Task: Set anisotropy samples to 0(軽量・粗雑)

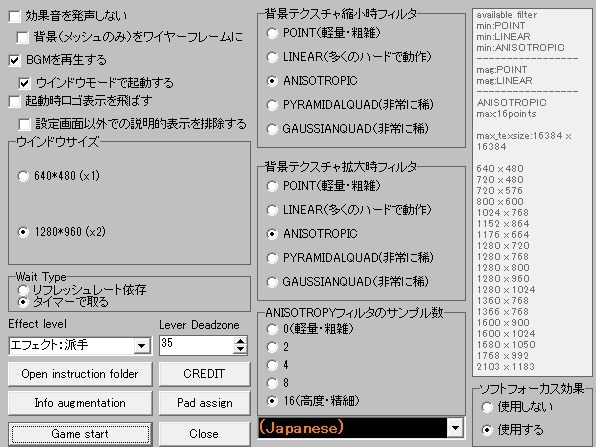Action: tap(272, 329)
